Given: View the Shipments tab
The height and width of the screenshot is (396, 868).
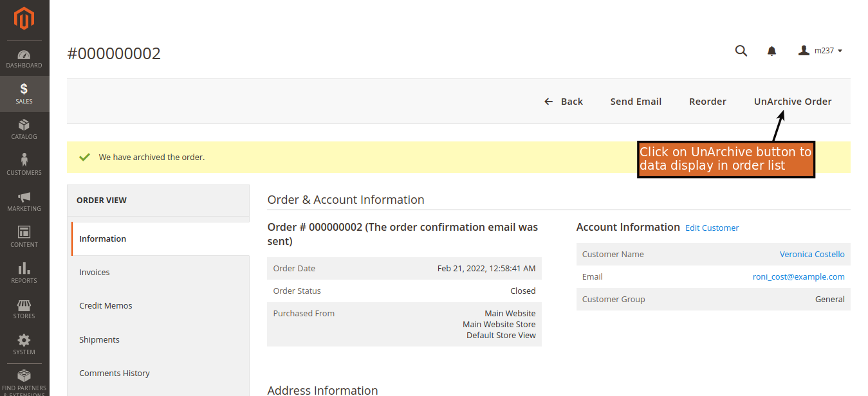Looking at the screenshot, I should tap(99, 339).
